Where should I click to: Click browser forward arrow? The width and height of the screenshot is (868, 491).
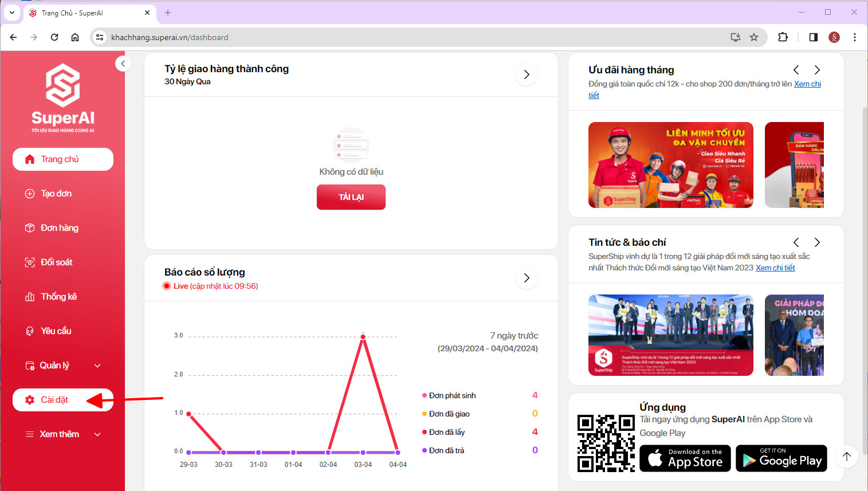pyautogui.click(x=34, y=37)
